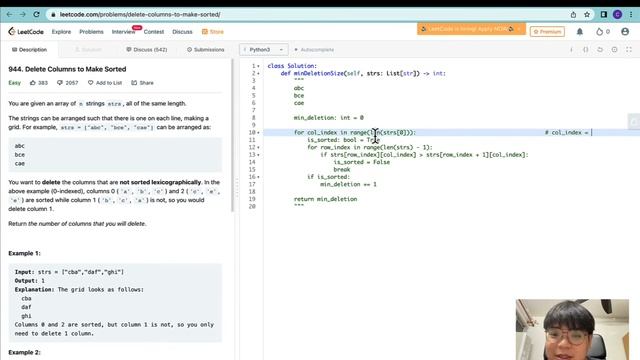
Task: Collapse fold arrow at line 13
Action: point(258,155)
